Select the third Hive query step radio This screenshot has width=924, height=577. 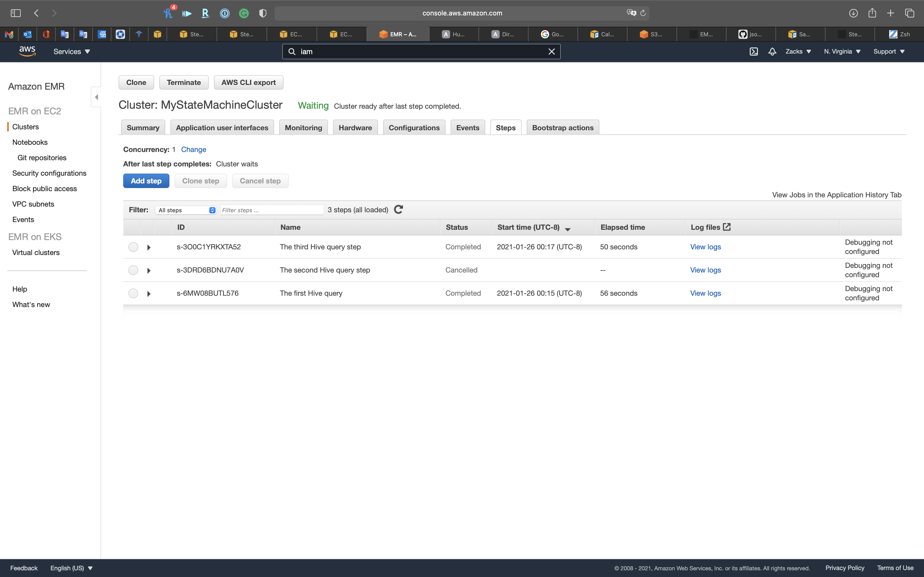point(133,247)
